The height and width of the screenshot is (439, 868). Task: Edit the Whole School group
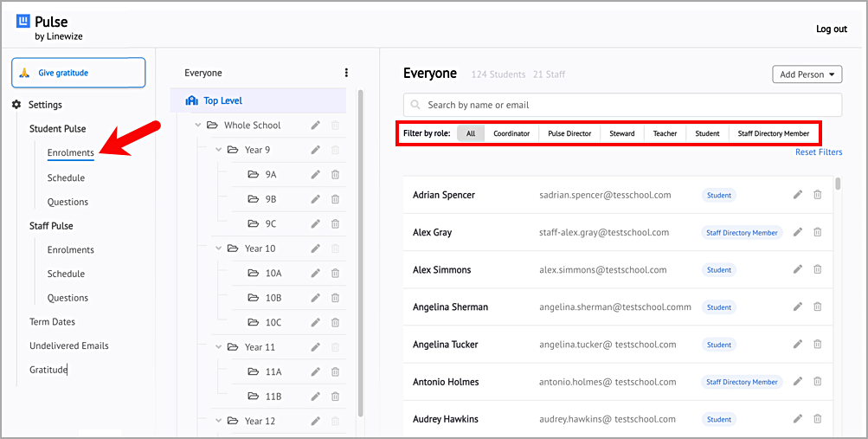coord(316,126)
